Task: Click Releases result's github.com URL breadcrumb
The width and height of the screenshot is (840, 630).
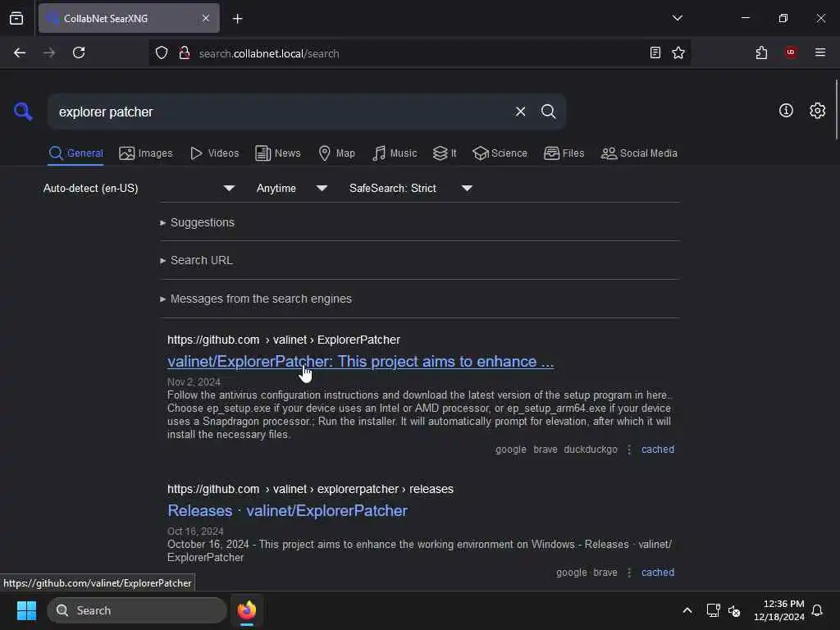Action: (310, 489)
